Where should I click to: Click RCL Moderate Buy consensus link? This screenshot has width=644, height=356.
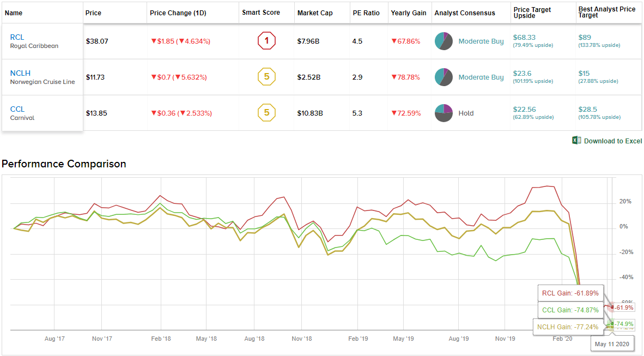coord(481,41)
